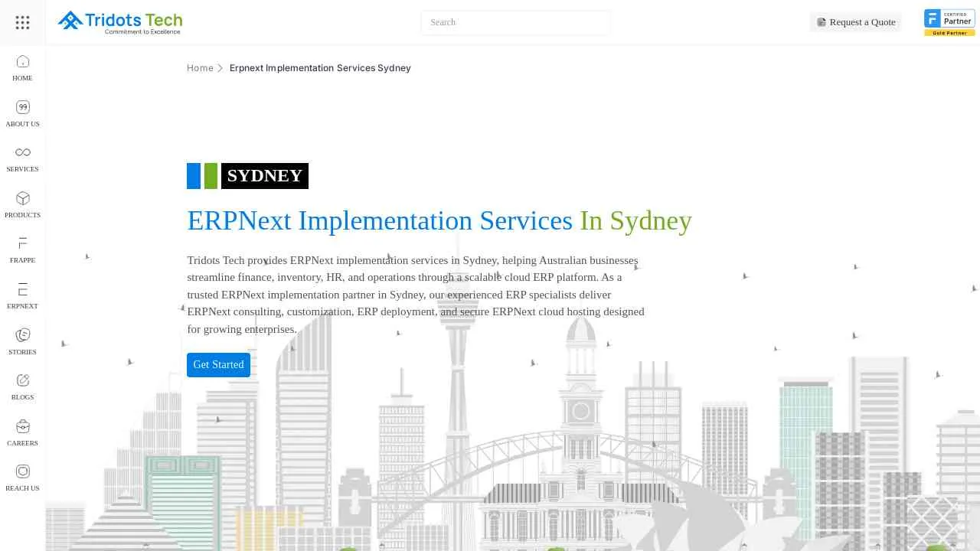Click the Get Started button
Viewport: 980px width, 551px height.
tap(218, 365)
